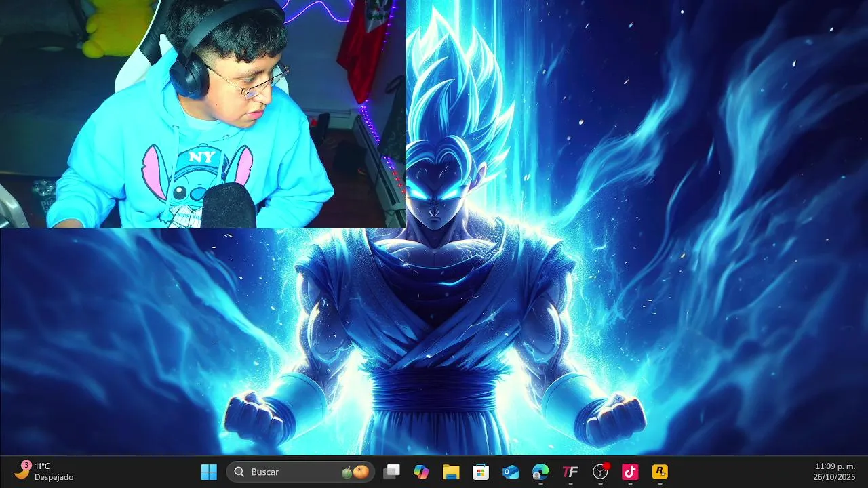Open Task View from the taskbar
Image resolution: width=868 pixels, height=488 pixels.
(391, 472)
